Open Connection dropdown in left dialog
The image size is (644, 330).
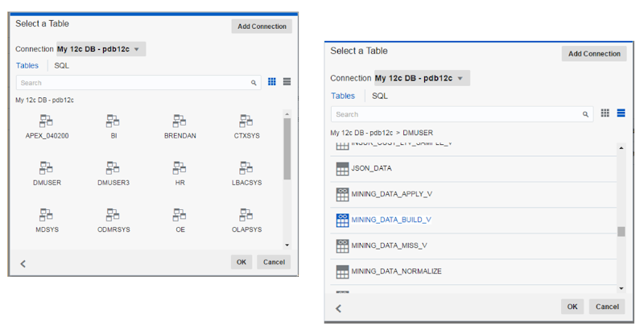101,49
